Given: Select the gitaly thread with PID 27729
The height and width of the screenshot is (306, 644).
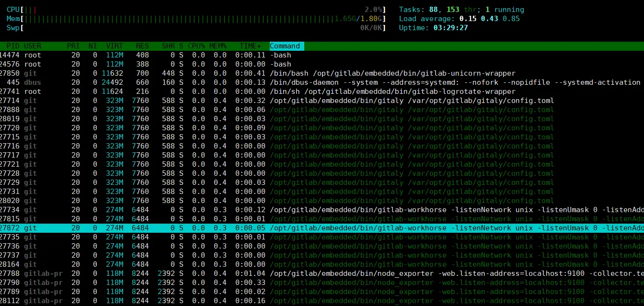Looking at the screenshot, I should pyautogui.click(x=322, y=182).
